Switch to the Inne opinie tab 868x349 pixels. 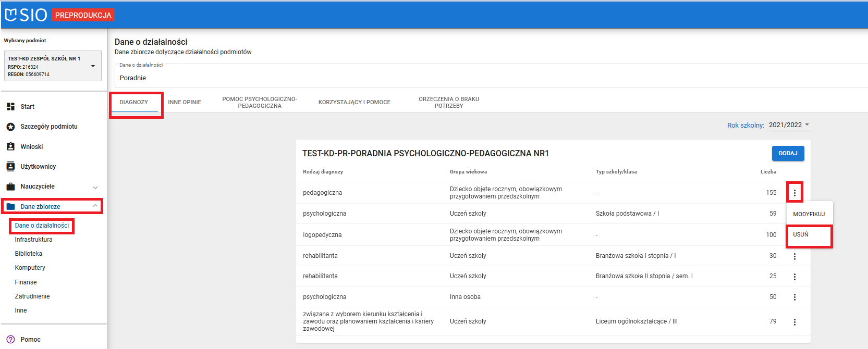185,103
